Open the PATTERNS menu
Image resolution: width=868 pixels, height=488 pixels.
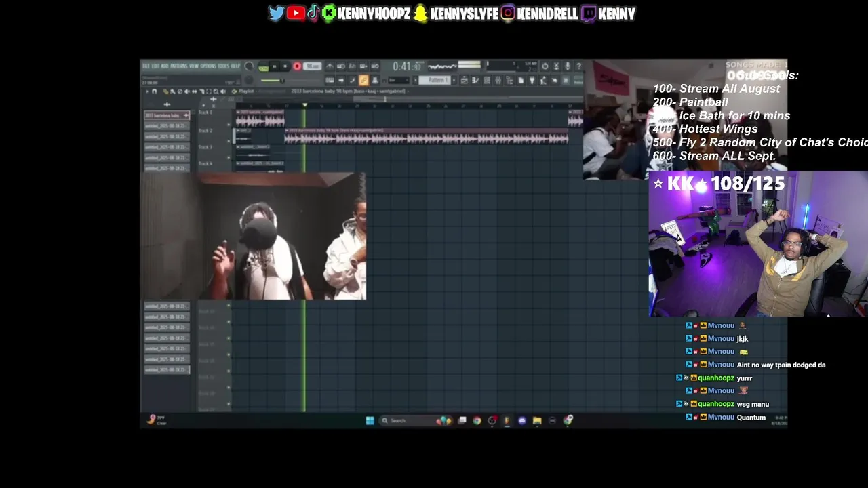178,66
